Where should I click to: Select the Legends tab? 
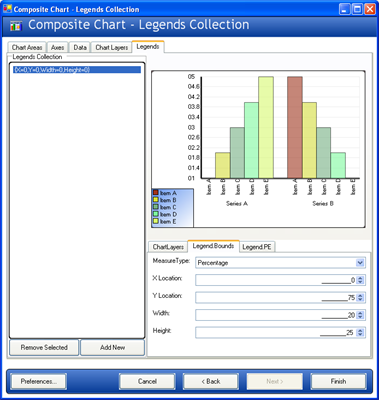tap(148, 46)
